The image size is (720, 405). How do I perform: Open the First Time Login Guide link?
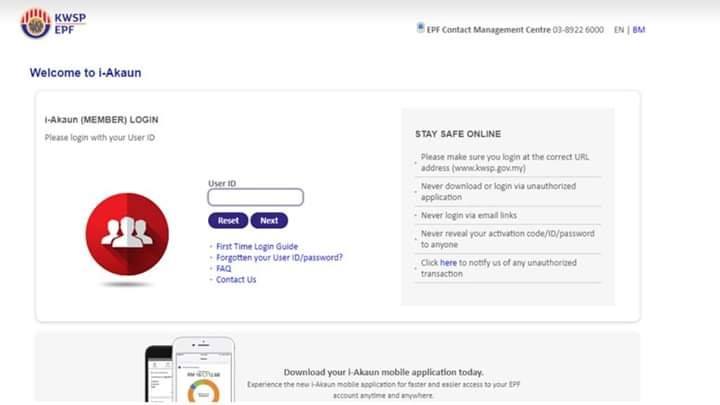[257, 247]
